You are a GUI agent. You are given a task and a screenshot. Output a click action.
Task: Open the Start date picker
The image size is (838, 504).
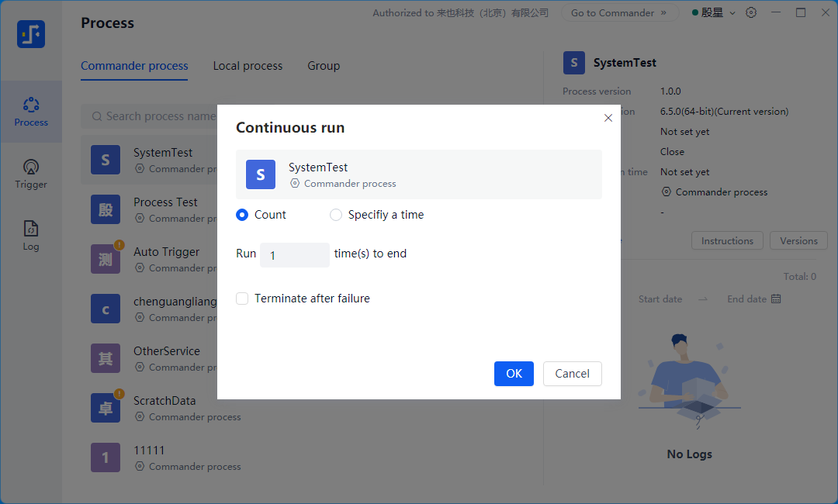tap(660, 299)
